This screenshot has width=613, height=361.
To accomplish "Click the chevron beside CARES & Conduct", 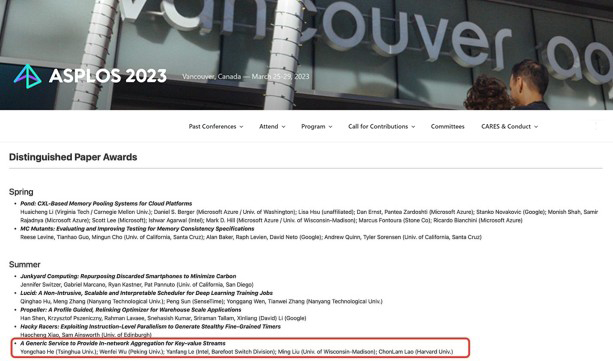I will 536,127.
